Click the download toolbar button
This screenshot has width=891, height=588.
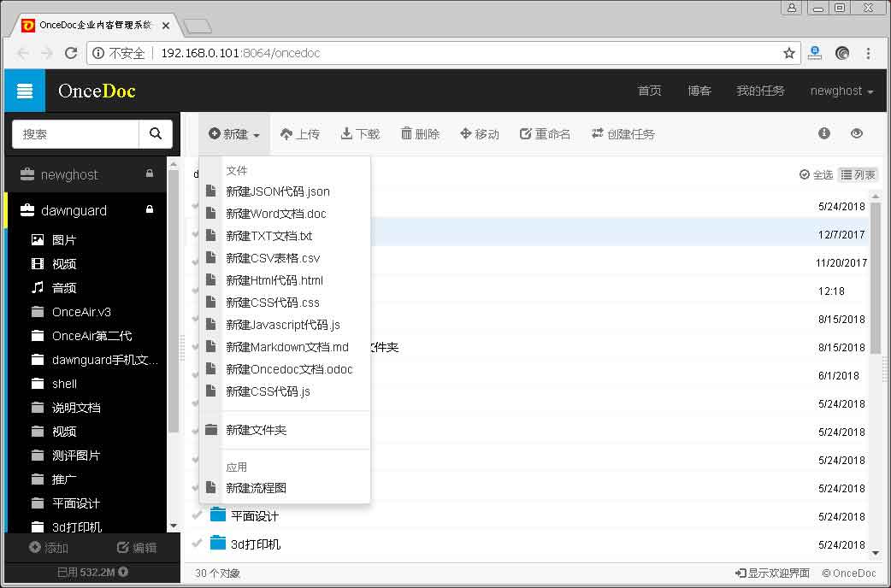[360, 134]
